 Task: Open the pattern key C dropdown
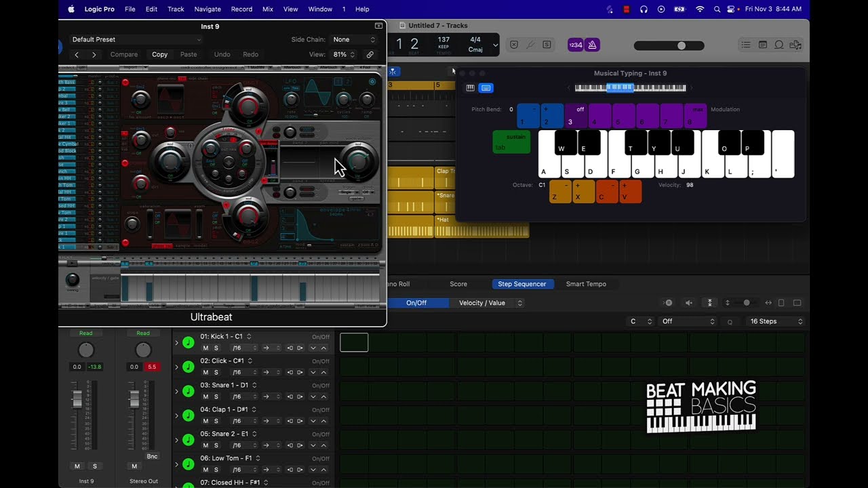click(x=641, y=321)
